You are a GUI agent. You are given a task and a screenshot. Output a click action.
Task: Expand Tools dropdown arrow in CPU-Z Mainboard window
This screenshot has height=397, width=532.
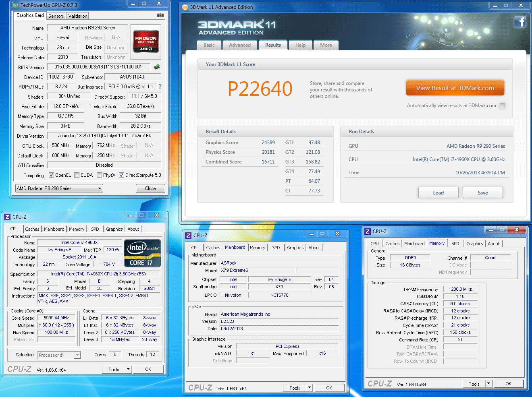(309, 388)
